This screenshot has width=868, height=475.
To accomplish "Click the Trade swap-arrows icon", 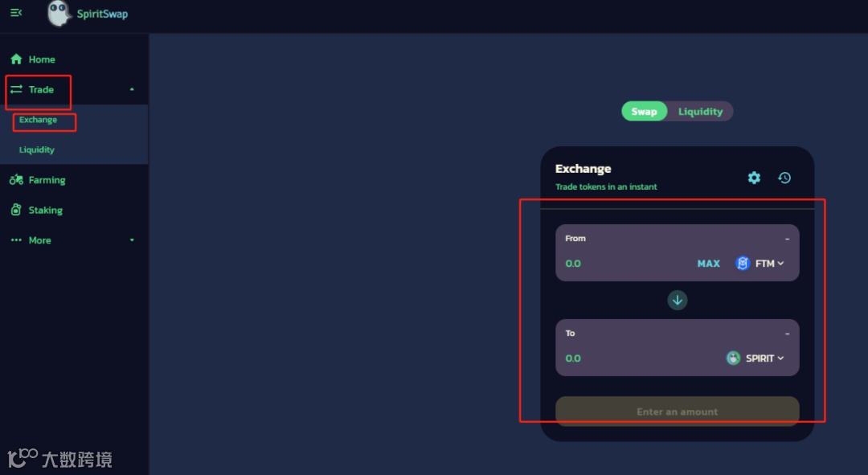I will tap(16, 89).
